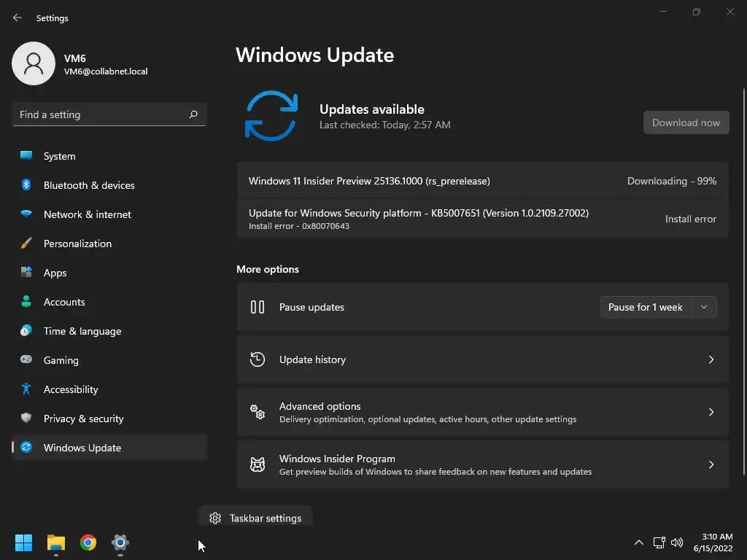Viewport: 747px width, 560px height.
Task: Click the Settings gear in taskbar
Action: click(x=120, y=542)
